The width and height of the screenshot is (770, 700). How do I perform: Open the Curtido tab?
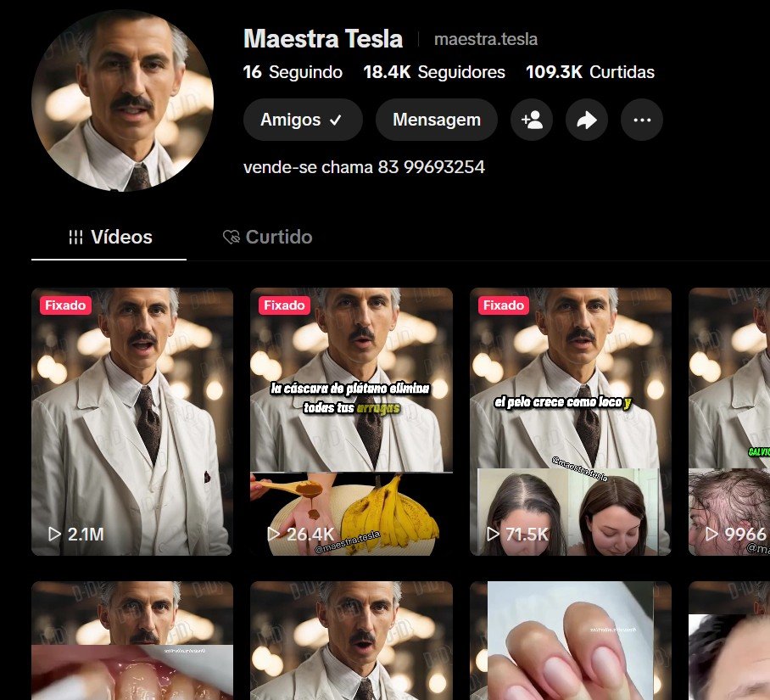coord(267,238)
